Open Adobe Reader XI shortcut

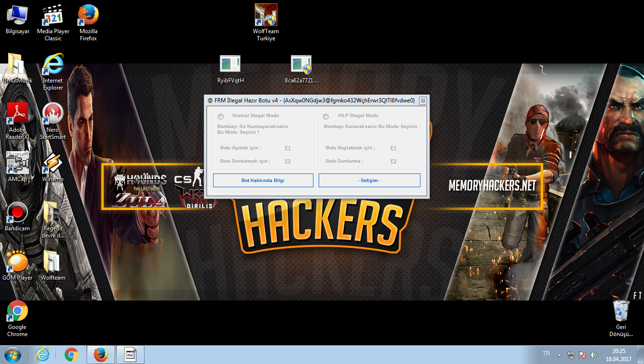[x=18, y=121]
